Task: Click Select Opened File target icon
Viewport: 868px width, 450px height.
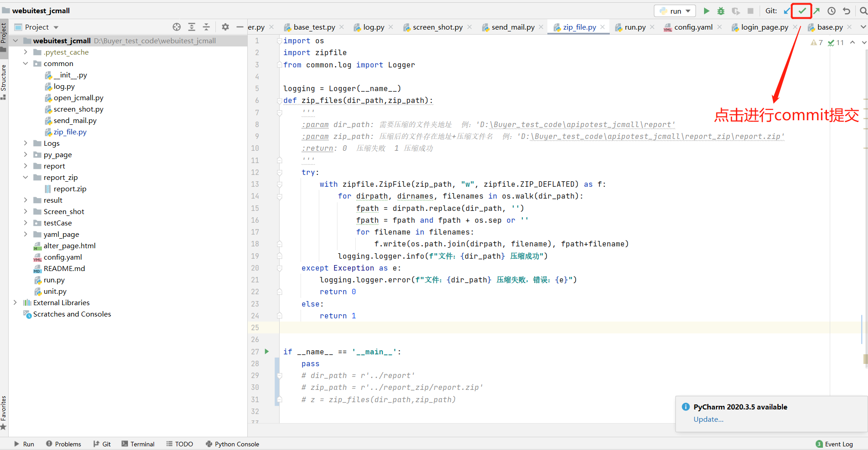Action: click(177, 27)
